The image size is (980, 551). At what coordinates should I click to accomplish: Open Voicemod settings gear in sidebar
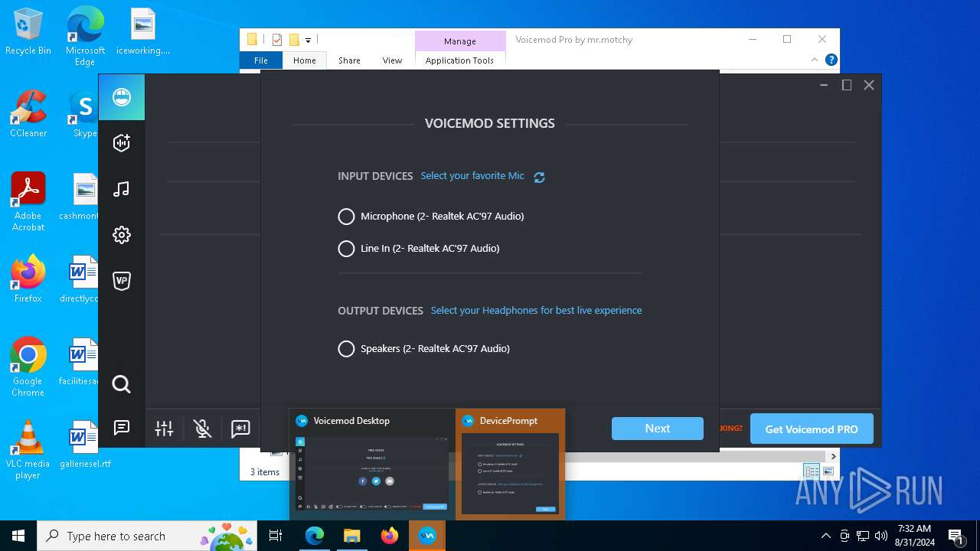(x=122, y=235)
